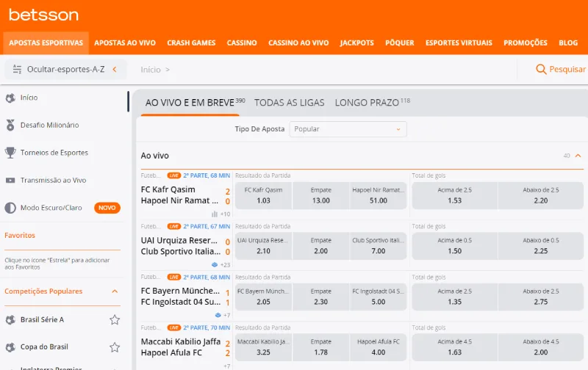
Task: Click the Modo Escuro/Claro half-circle icon
Action: coord(10,208)
